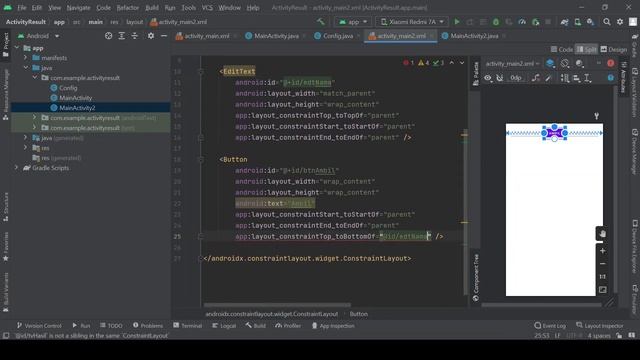This screenshot has height=360, width=640.
Task: Click next highlighted error down arrow
Action: (462, 63)
